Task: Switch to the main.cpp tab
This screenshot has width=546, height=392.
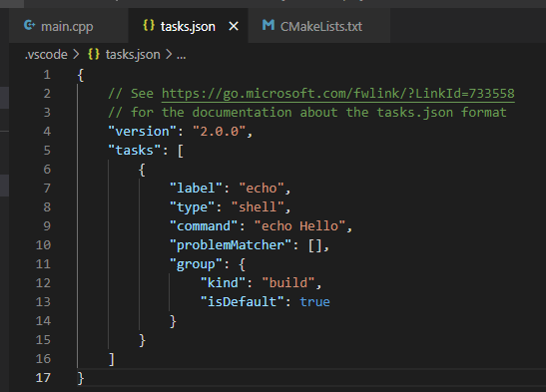Action: tap(69, 26)
